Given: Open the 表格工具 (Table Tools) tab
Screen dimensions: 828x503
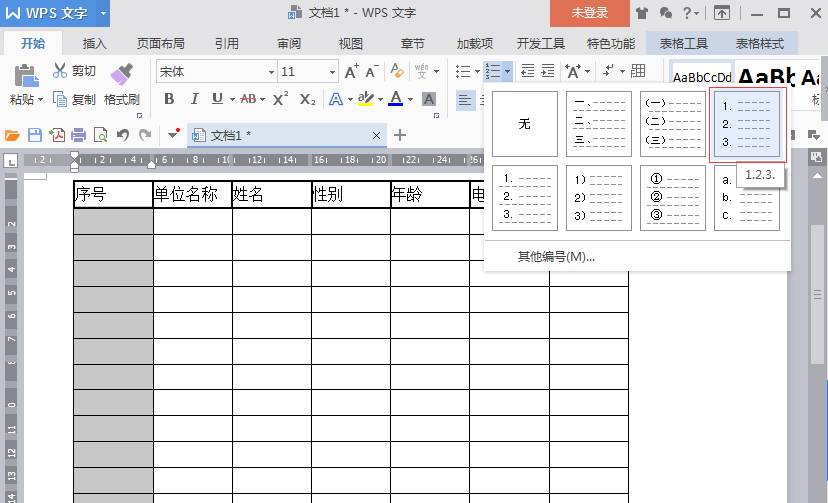Looking at the screenshot, I should (x=684, y=44).
